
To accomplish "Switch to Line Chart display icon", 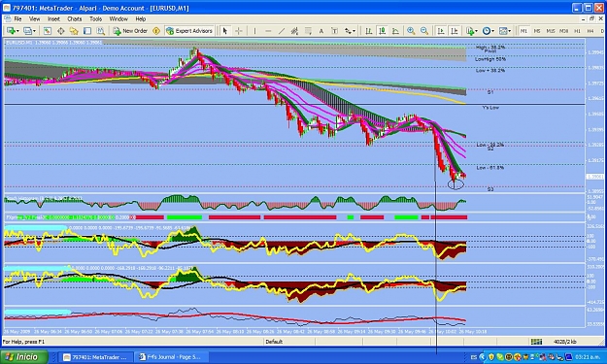I will click(x=395, y=31).
